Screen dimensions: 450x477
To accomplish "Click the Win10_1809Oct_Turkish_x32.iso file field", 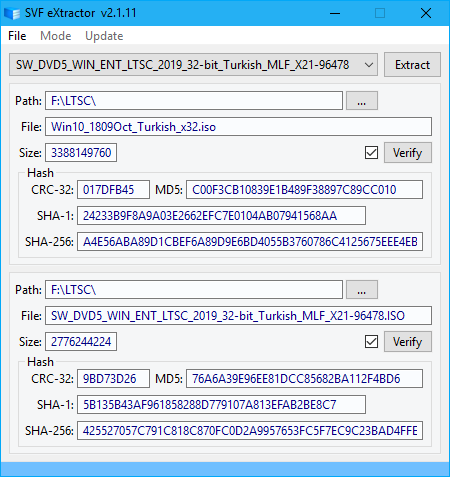I will 238,127.
